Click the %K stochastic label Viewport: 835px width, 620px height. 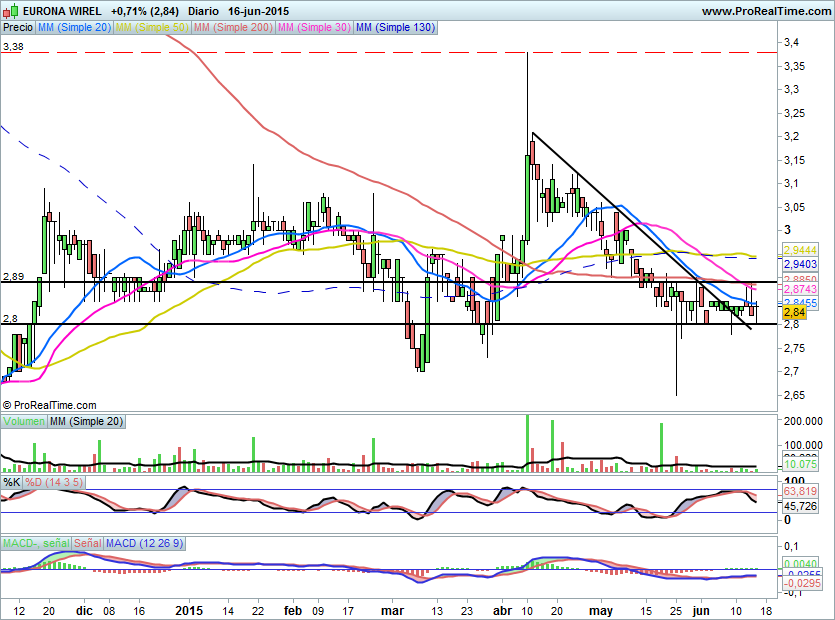(x=12, y=482)
